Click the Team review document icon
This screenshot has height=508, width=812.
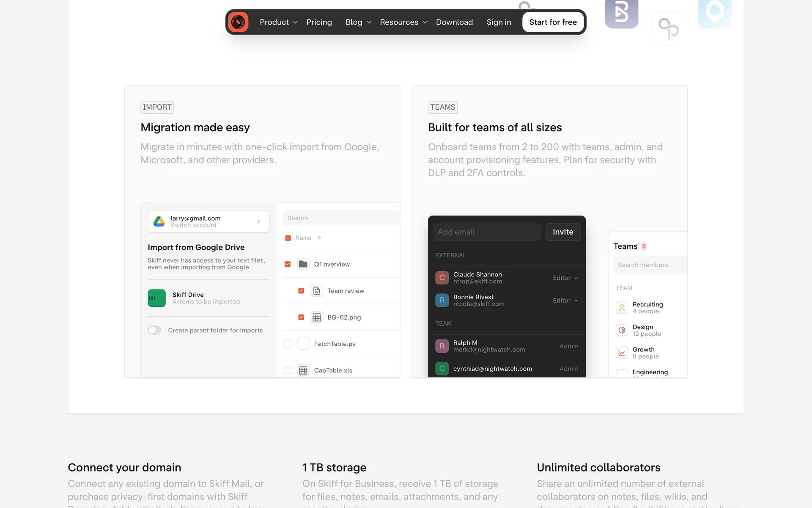[x=316, y=291]
